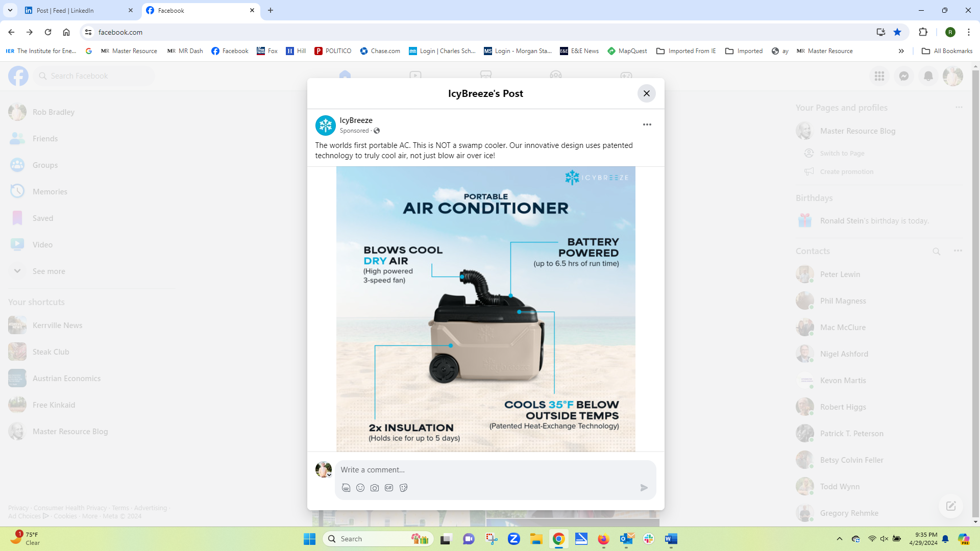Add a GIF to the comment
This screenshot has height=551, width=980.
point(389,488)
